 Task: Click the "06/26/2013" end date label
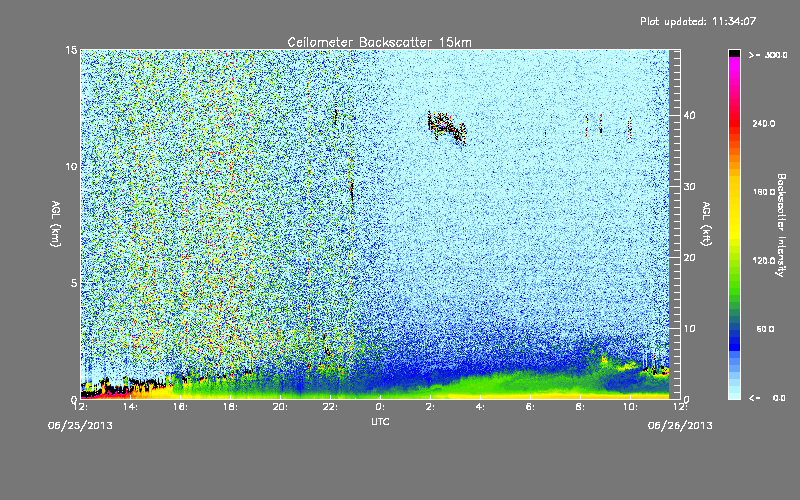[680, 426]
